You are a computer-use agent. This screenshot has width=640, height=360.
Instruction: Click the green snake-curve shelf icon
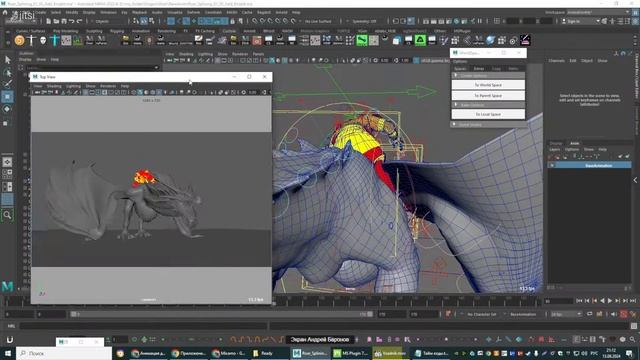(x=362, y=40)
